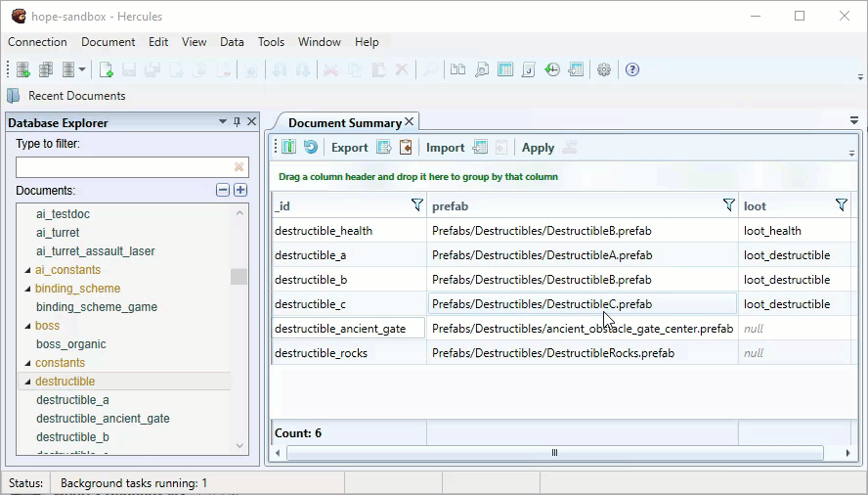Screen dimensions: 868x495
Task: Click the JSON script document icon
Action: [529, 69]
